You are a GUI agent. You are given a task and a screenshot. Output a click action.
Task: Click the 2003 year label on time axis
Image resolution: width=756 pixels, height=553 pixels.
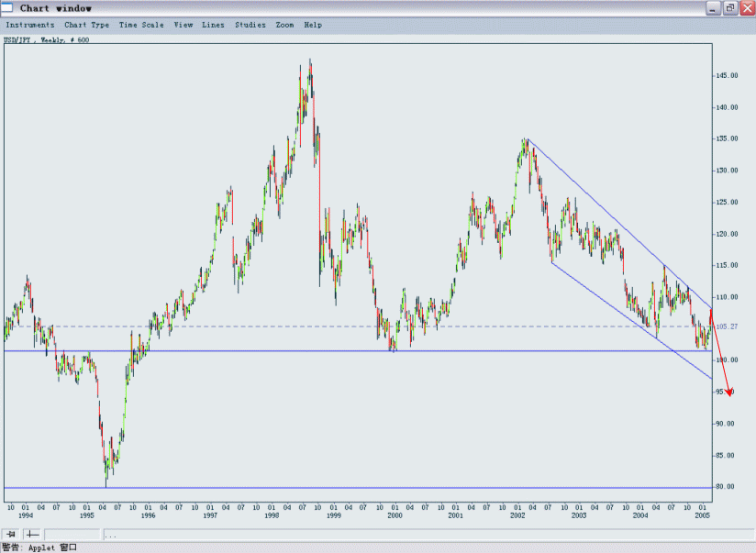click(x=579, y=516)
